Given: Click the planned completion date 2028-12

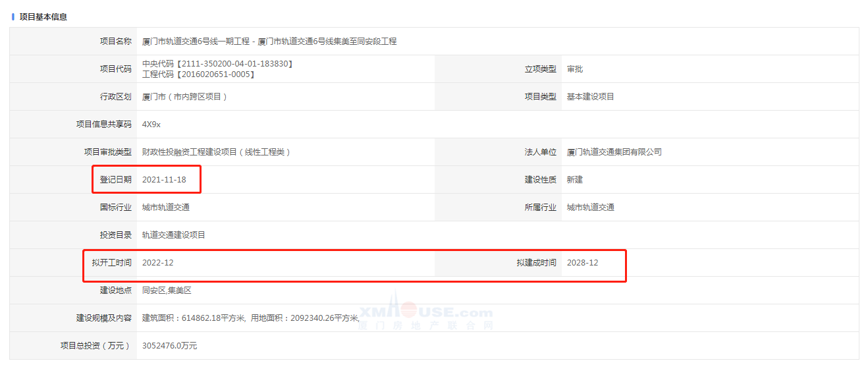Looking at the screenshot, I should 582,263.
